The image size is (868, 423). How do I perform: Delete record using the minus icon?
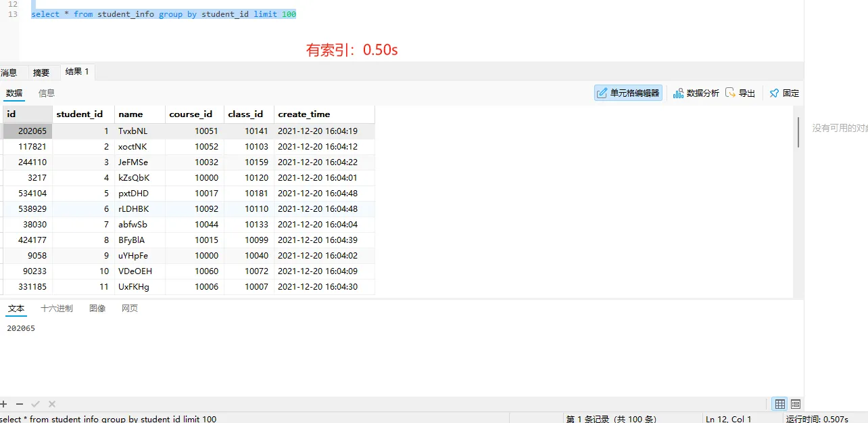[20, 404]
